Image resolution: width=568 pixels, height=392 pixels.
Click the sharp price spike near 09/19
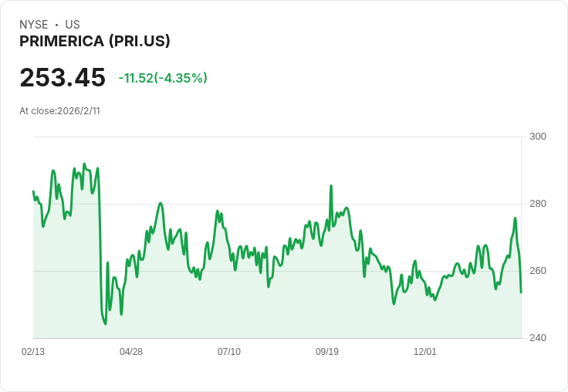[x=331, y=186]
